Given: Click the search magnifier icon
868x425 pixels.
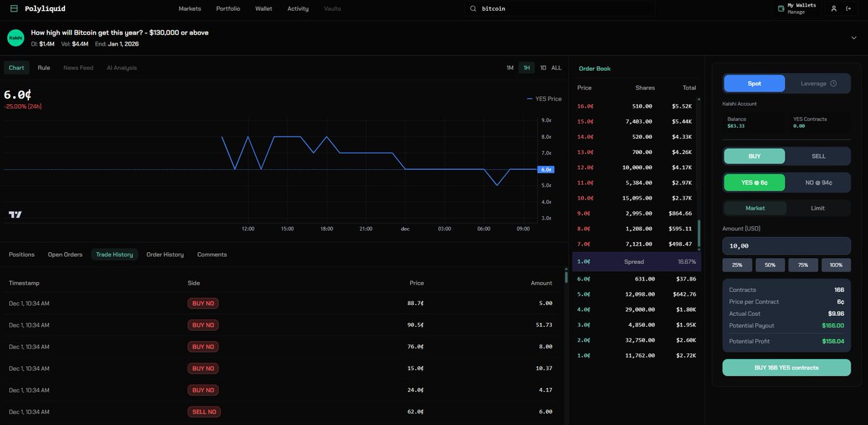Looking at the screenshot, I should [x=473, y=9].
